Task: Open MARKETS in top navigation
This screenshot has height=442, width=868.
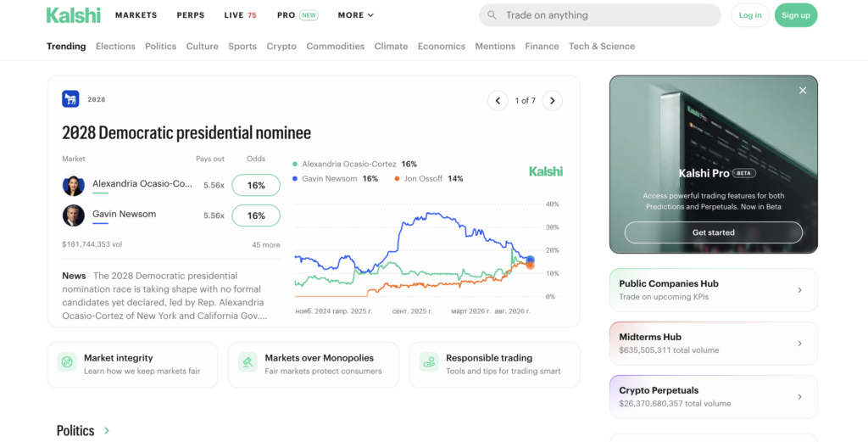Action: [136, 15]
